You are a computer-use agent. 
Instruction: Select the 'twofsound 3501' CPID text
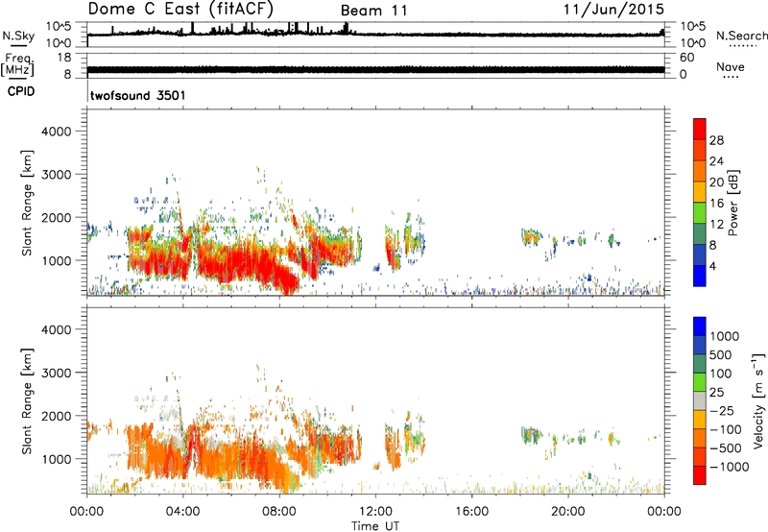coord(138,95)
